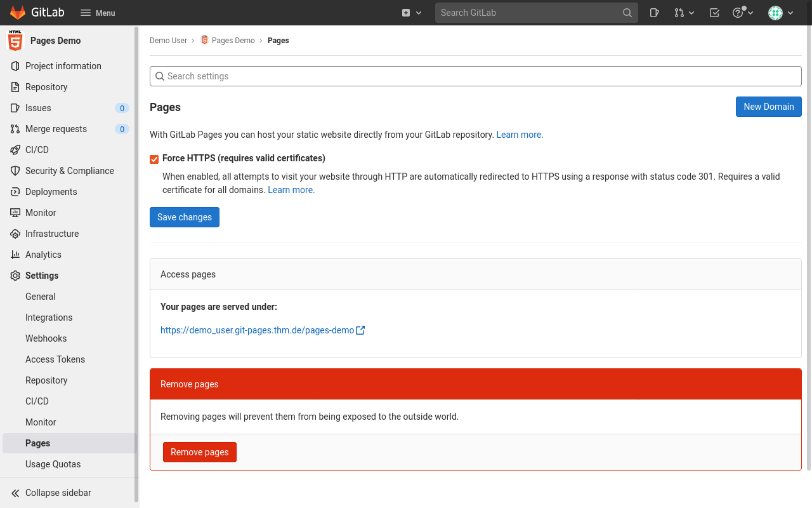
Task: Click the red Remove pages button
Action: tap(200, 452)
